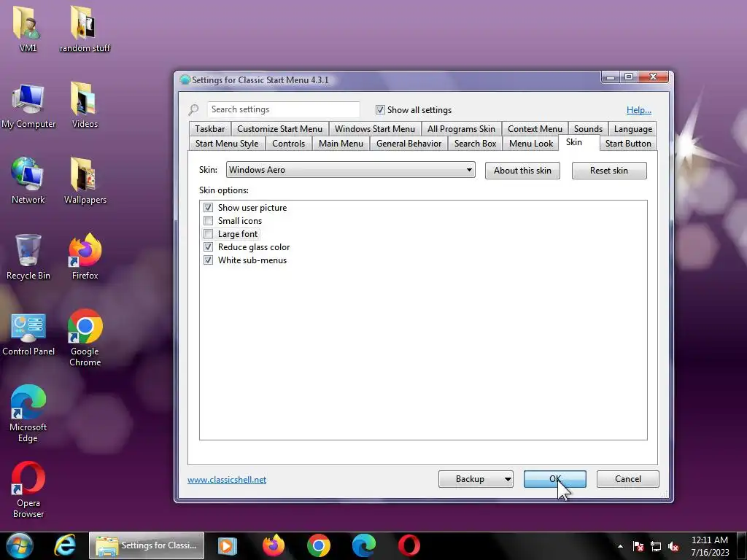Select the My Computer desktop icon
This screenshot has height=560, width=747.
[x=28, y=106]
